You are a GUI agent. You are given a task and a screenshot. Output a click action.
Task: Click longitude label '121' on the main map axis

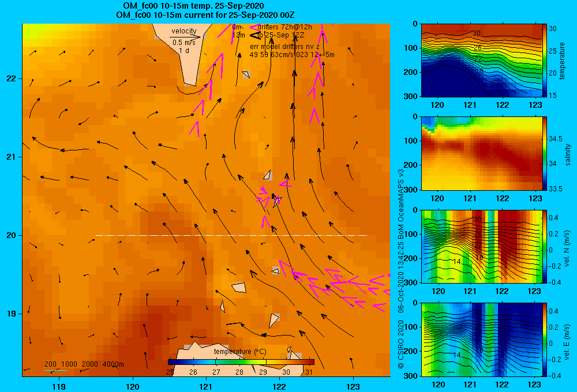pyautogui.click(x=206, y=386)
